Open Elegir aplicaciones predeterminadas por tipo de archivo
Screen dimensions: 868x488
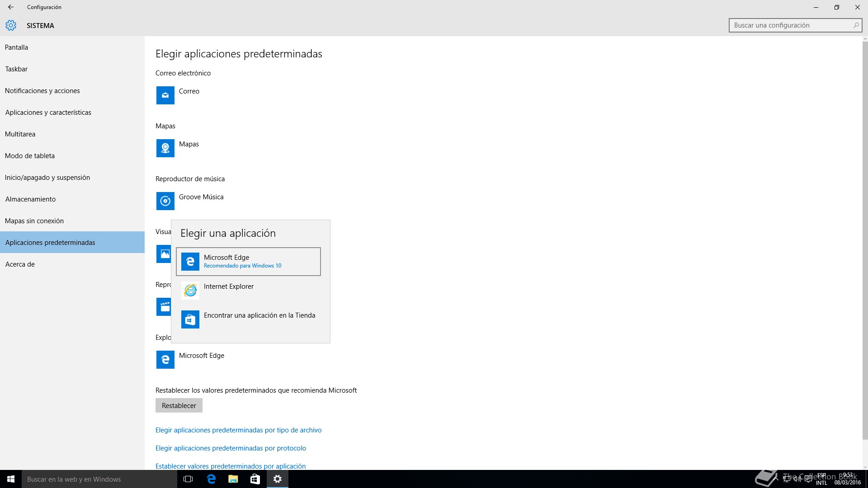click(x=238, y=430)
